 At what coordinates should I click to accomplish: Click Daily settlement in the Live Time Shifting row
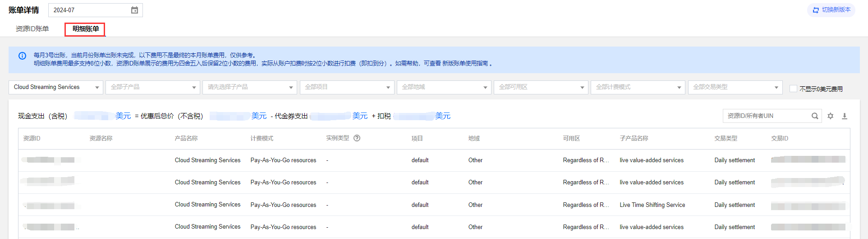[x=735, y=205]
